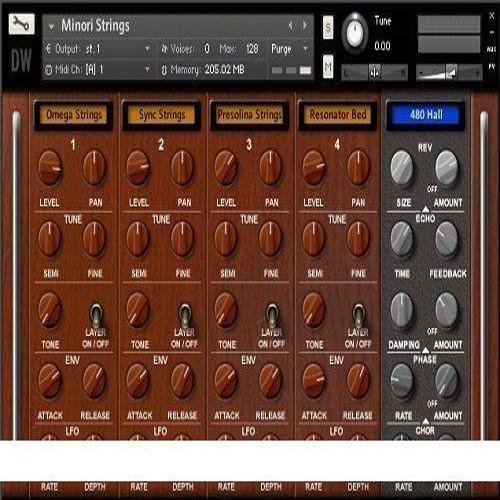Click layer 4 FINE tune knob
Screen dimensions: 500x500
(x=358, y=239)
